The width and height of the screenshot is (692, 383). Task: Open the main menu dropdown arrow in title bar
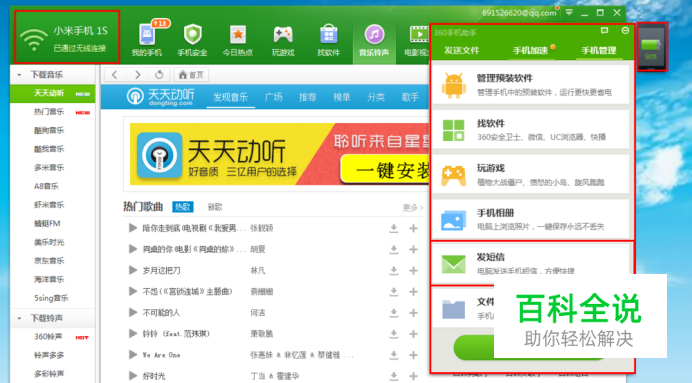[x=569, y=12]
